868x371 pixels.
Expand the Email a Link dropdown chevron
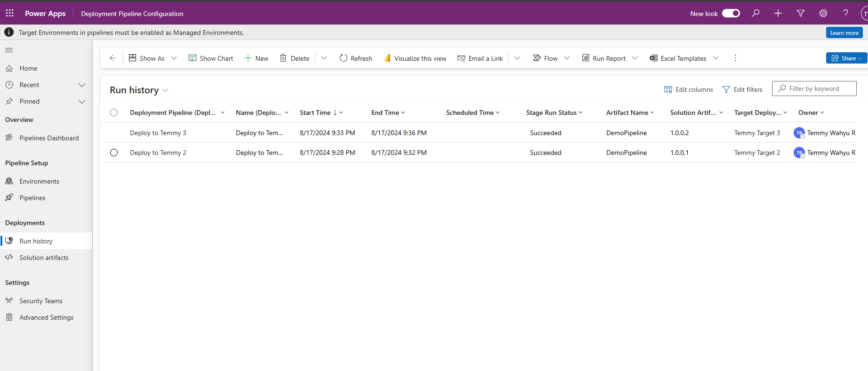tap(517, 58)
